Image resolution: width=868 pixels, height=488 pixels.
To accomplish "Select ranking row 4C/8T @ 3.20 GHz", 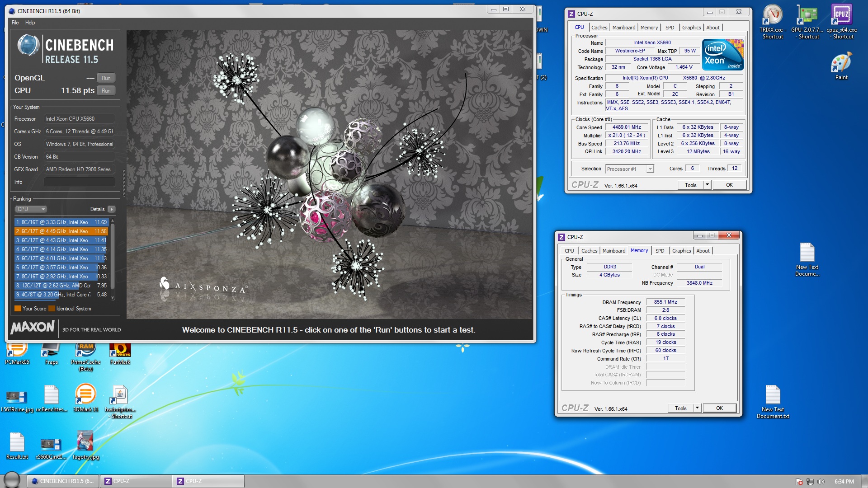I will click(61, 295).
